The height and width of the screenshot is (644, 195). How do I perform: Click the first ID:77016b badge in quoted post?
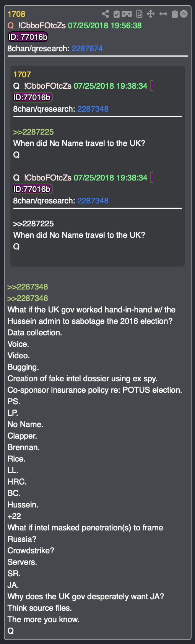(x=32, y=98)
